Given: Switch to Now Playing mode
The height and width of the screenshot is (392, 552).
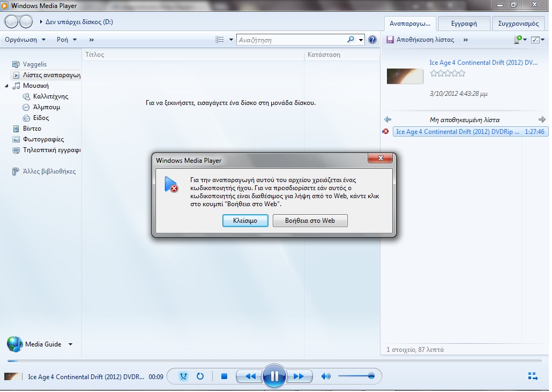Looking at the screenshot, I should (x=533, y=376).
